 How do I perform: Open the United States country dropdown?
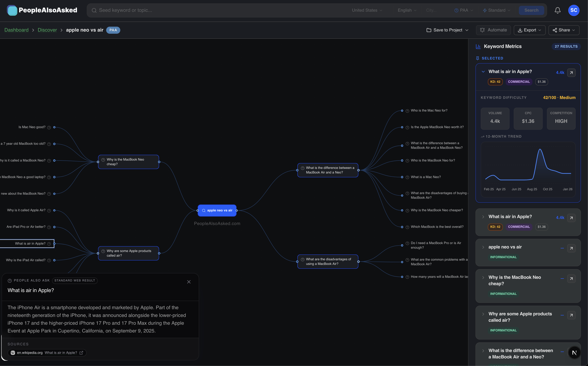click(367, 10)
